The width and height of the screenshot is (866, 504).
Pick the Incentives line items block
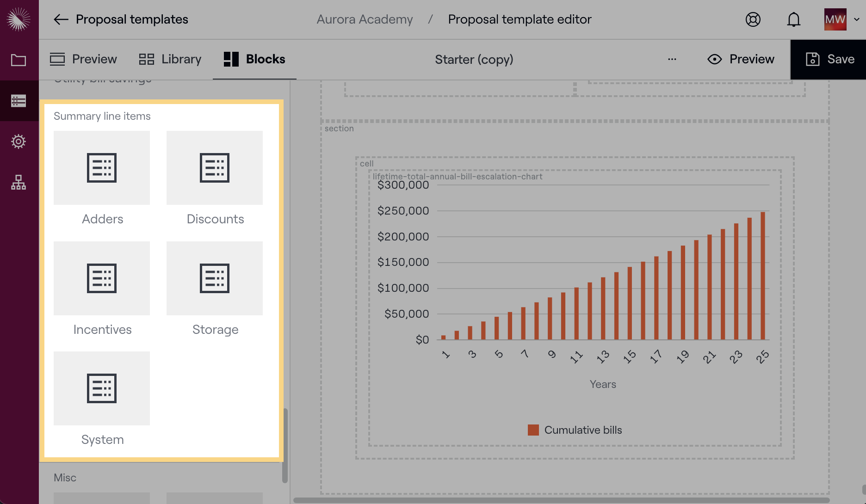[x=102, y=278]
